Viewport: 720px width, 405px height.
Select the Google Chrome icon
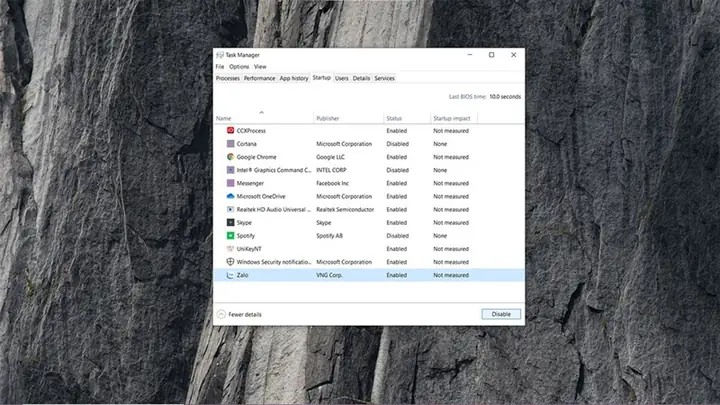coord(231,157)
